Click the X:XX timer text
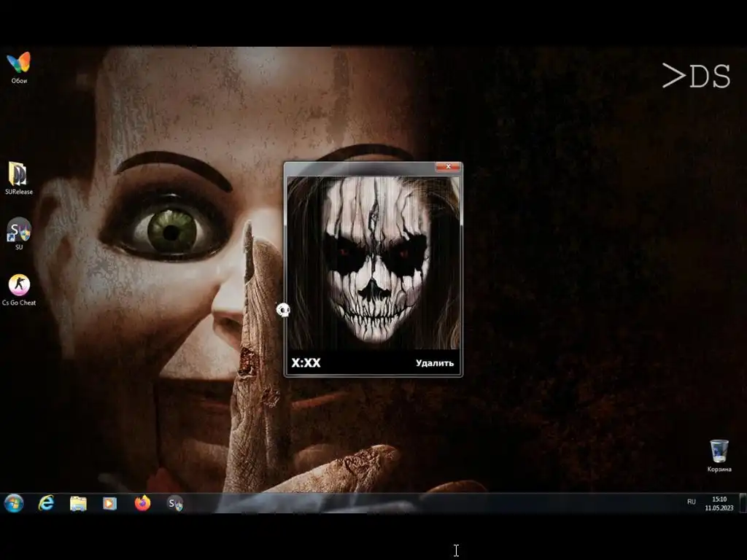 tap(306, 363)
